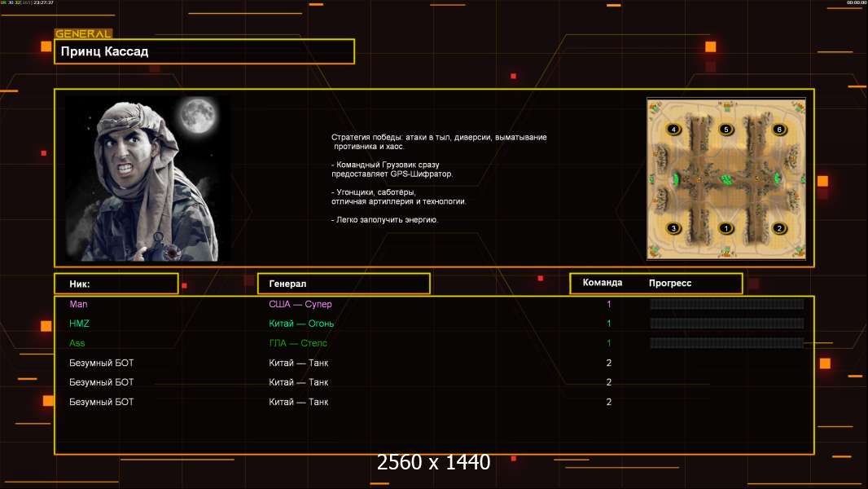Click the Ник: column header

(x=116, y=284)
